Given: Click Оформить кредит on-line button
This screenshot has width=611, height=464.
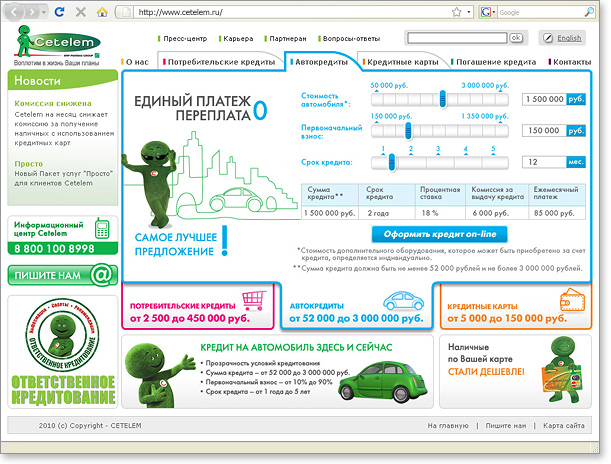Looking at the screenshot, I should (x=440, y=234).
